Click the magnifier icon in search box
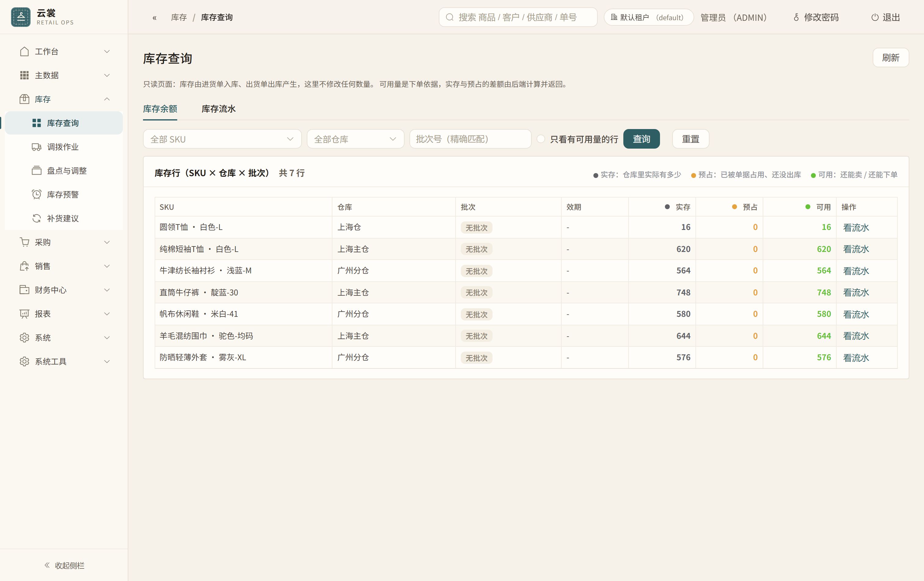Screen dimensions: 924x581 click(x=450, y=17)
